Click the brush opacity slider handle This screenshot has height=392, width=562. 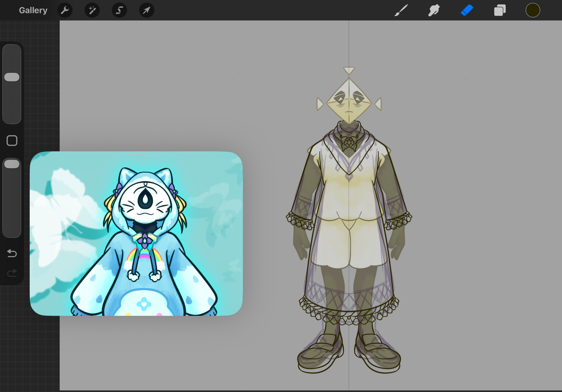click(12, 164)
